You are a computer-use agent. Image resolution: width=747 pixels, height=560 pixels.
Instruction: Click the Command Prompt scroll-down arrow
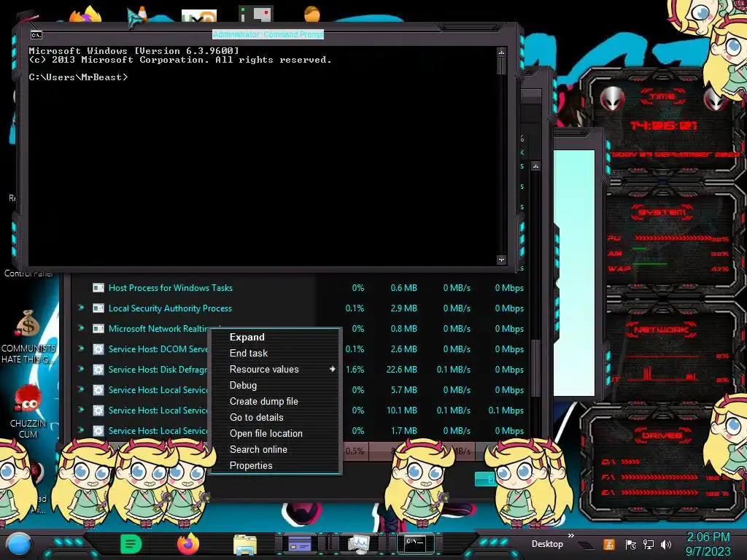pyautogui.click(x=501, y=260)
